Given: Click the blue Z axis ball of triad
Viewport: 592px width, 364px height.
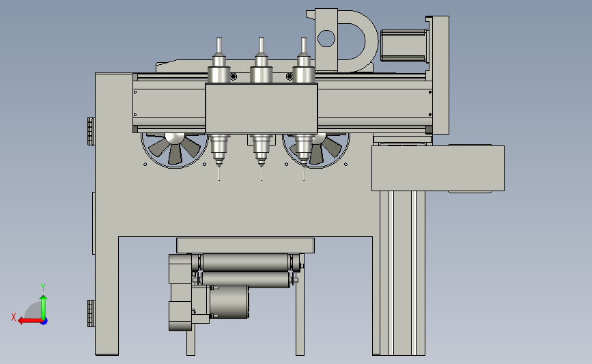Looking at the screenshot, I should click(44, 322).
